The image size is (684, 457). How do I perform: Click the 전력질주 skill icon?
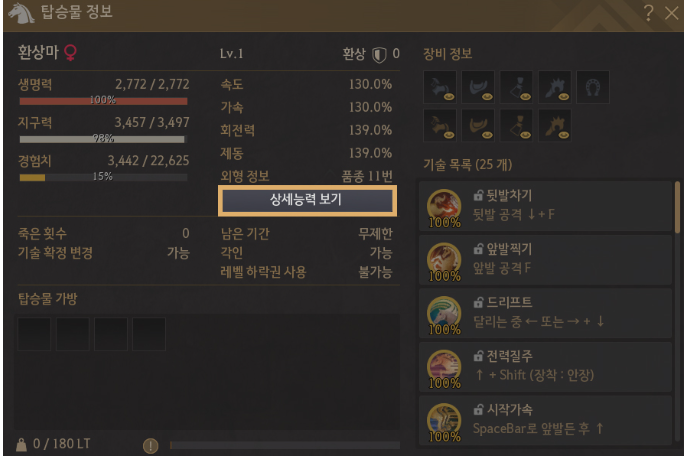(444, 367)
